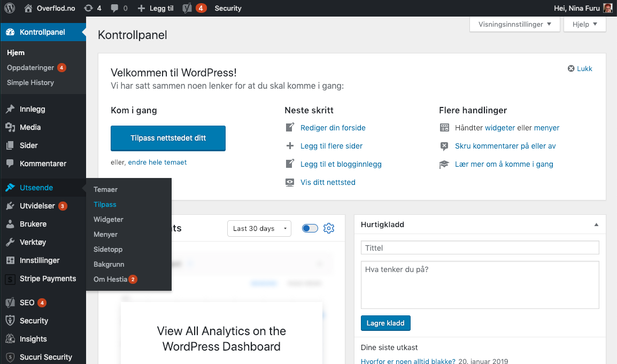Follow the Legg til flere sider link

(x=331, y=146)
